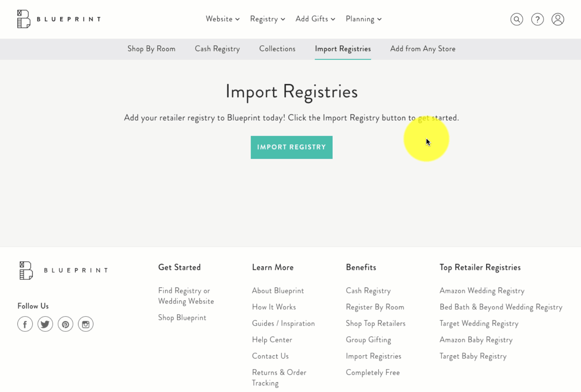Open the search icon in the header

point(517,19)
